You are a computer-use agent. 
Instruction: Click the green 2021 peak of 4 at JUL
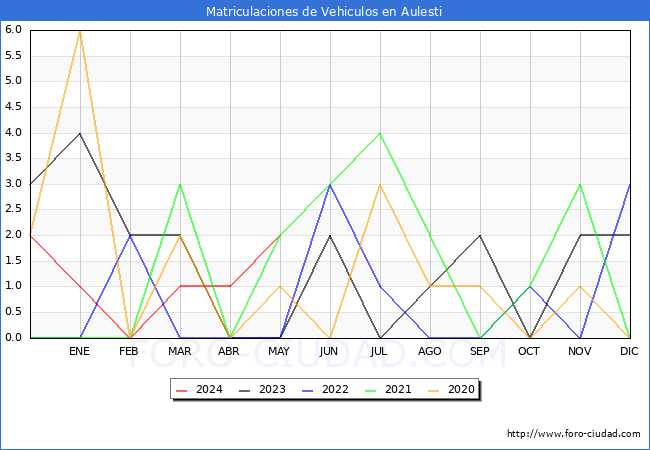click(x=380, y=133)
